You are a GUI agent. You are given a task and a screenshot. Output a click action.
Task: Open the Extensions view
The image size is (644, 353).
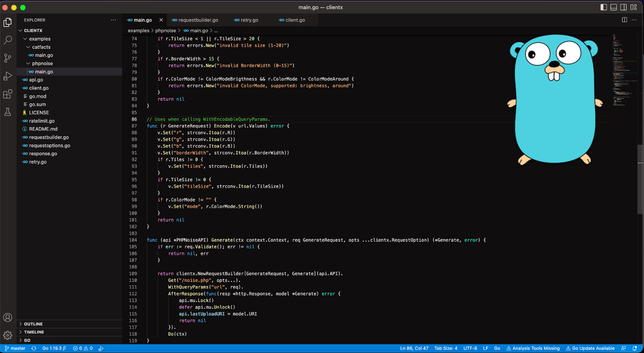pyautogui.click(x=8, y=94)
